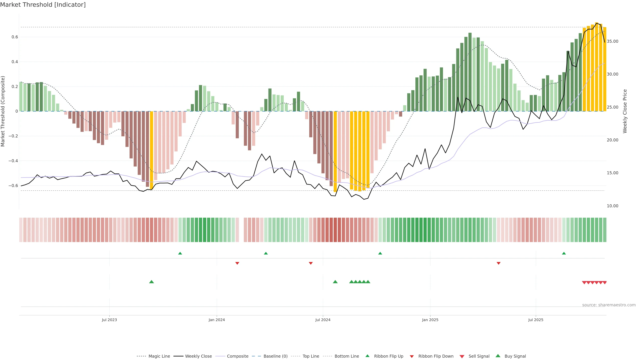Click the Market Threshold [Indicator] title

point(43,5)
